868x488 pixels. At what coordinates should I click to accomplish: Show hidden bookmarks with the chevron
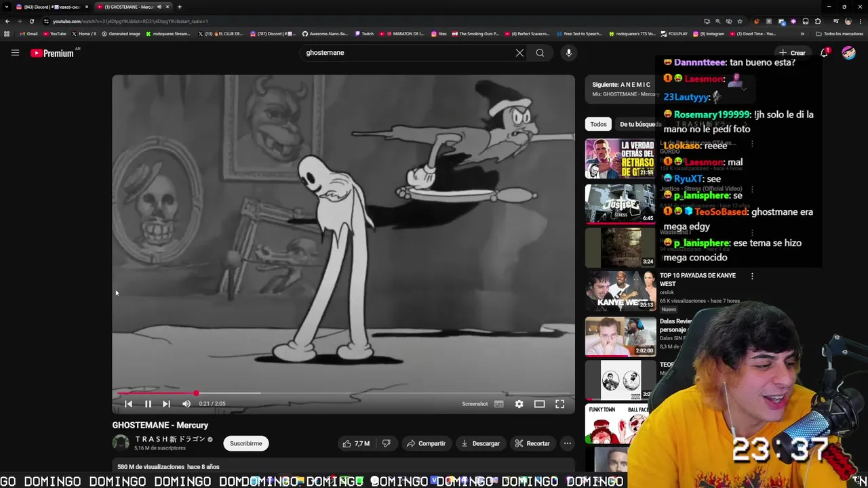pyautogui.click(x=802, y=34)
